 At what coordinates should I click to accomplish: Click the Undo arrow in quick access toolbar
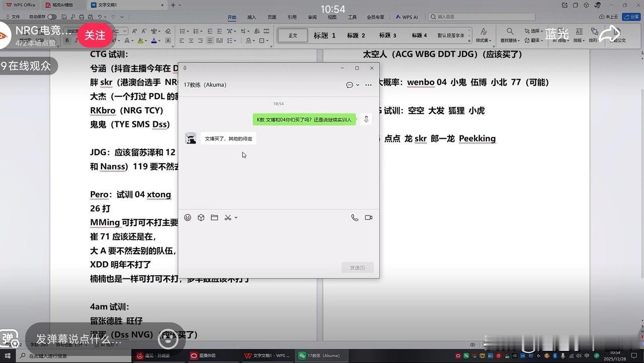[x=101, y=17]
